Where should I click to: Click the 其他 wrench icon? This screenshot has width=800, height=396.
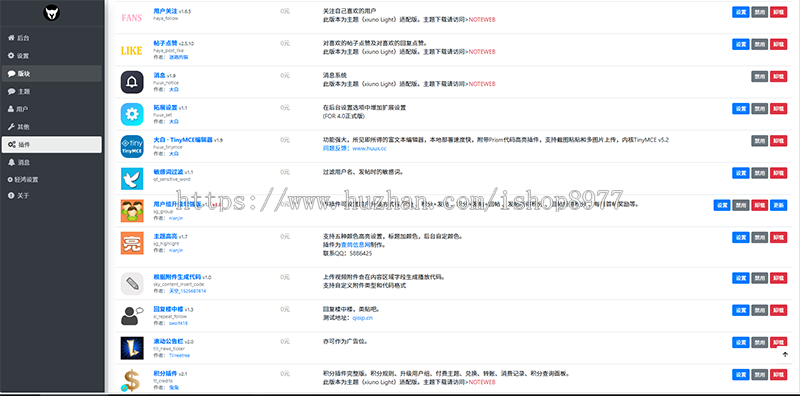[11, 127]
